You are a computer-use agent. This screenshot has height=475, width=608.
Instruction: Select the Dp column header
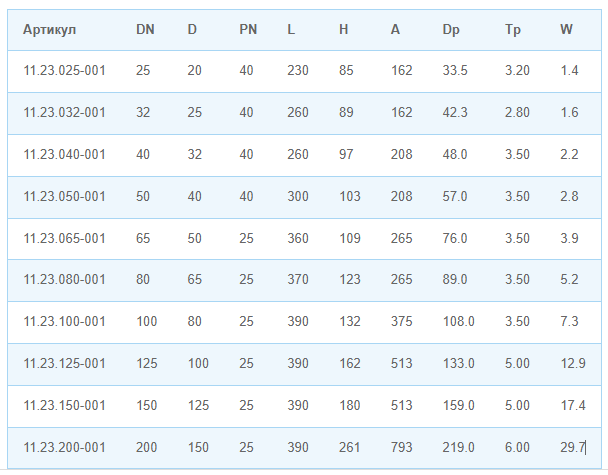[451, 30]
